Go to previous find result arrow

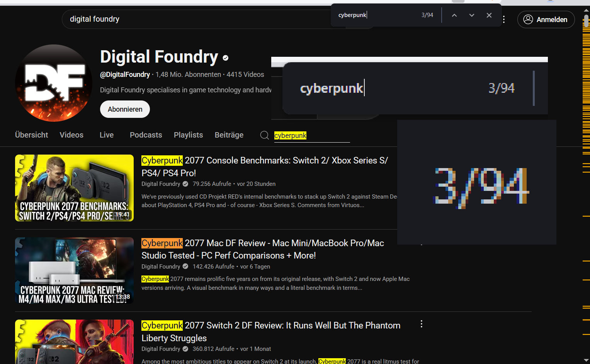[x=454, y=15]
